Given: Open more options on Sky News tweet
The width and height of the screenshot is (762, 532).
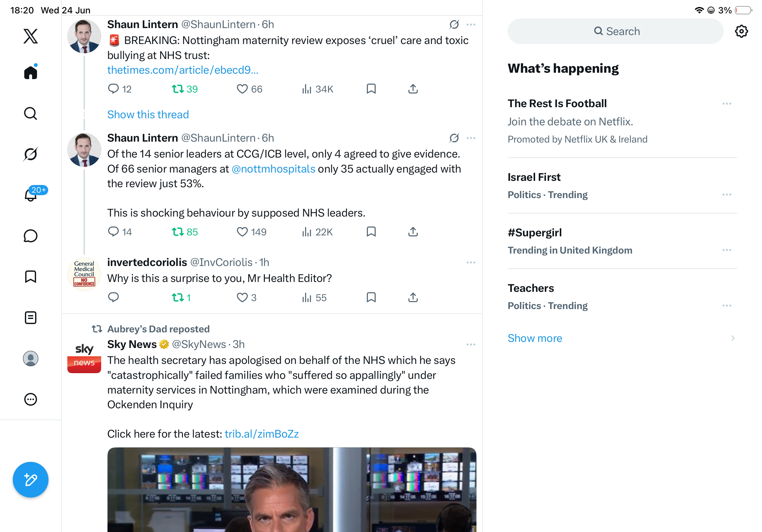Looking at the screenshot, I should 471,344.
